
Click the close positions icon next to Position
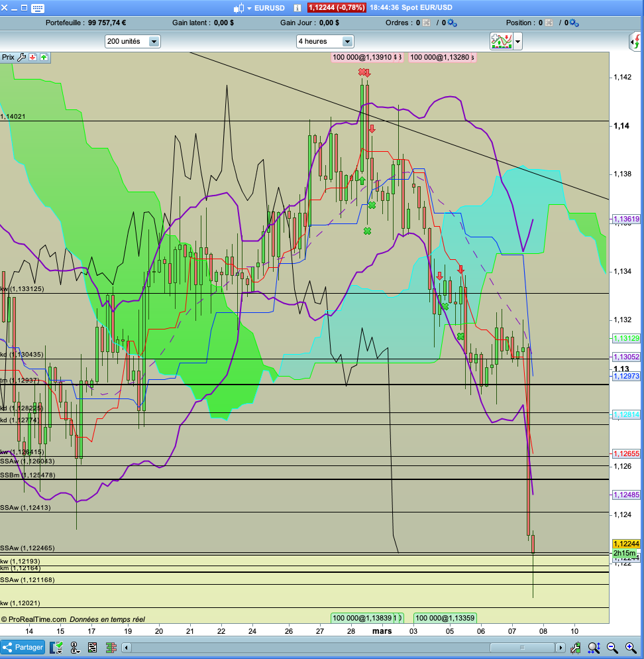(549, 23)
